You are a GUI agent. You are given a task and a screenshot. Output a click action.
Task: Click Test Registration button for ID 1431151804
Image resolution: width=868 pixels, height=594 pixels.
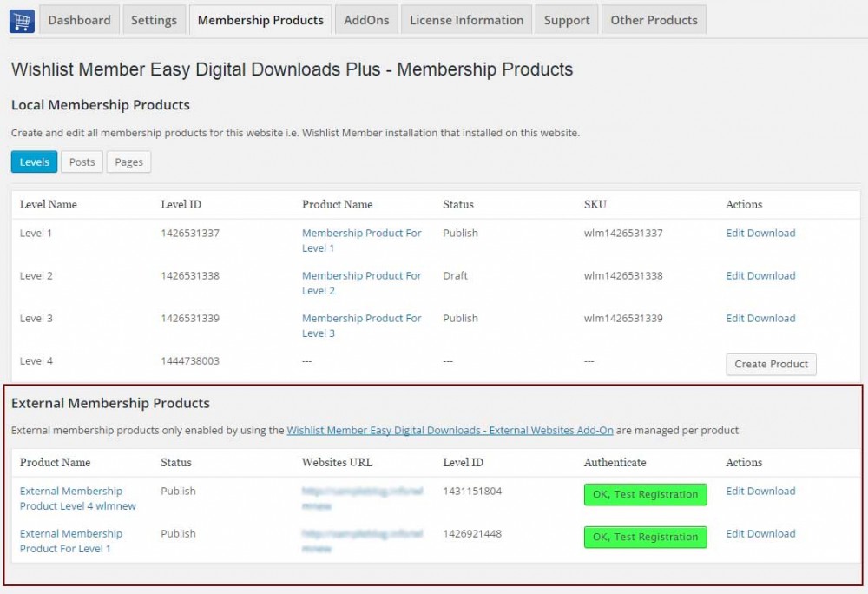click(x=645, y=495)
